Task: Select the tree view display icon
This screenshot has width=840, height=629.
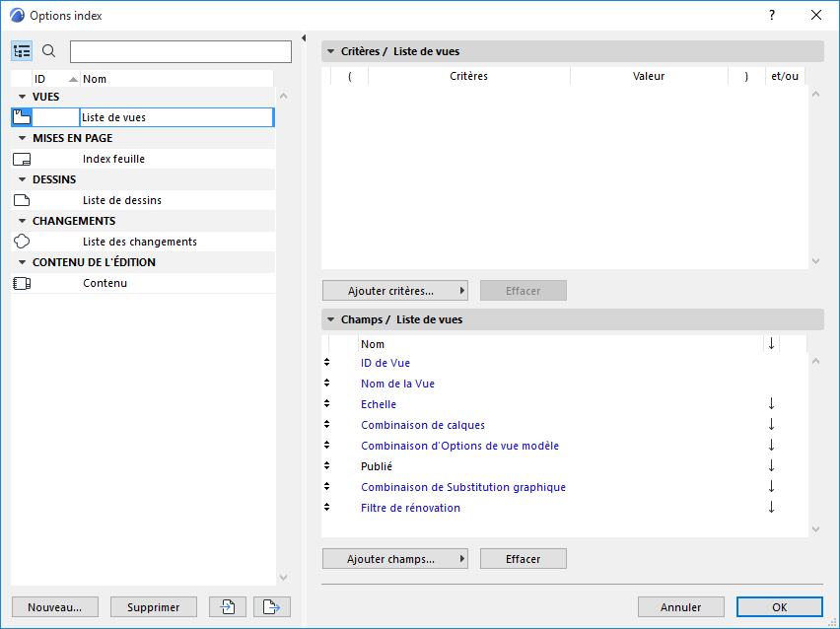Action: click(22, 50)
